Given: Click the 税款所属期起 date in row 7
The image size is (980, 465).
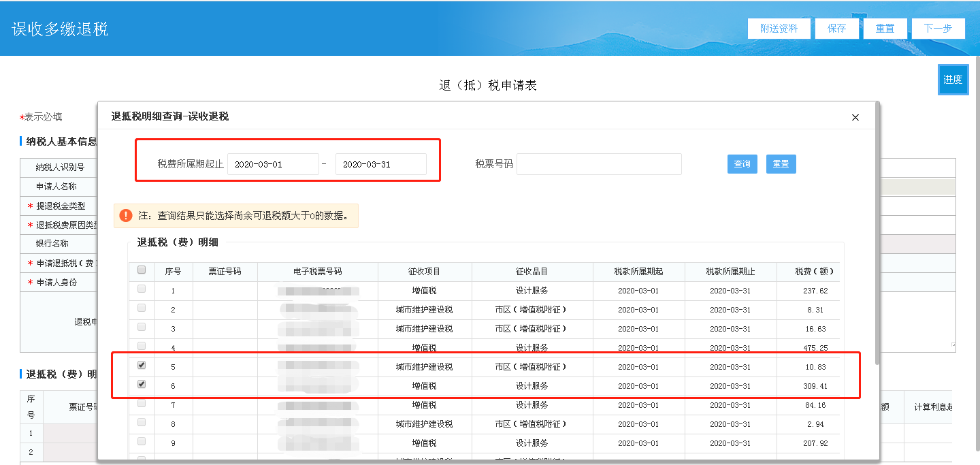Looking at the screenshot, I should click(638, 405).
